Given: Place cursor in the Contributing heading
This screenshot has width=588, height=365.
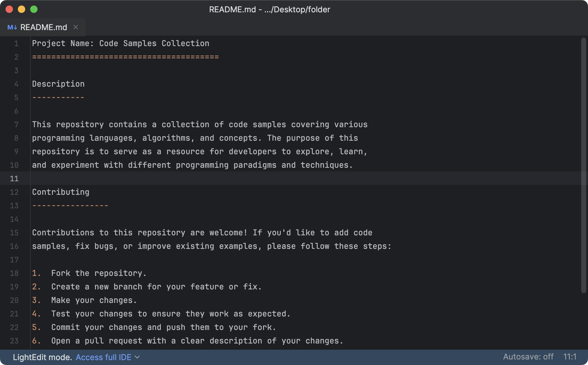Looking at the screenshot, I should click(61, 192).
